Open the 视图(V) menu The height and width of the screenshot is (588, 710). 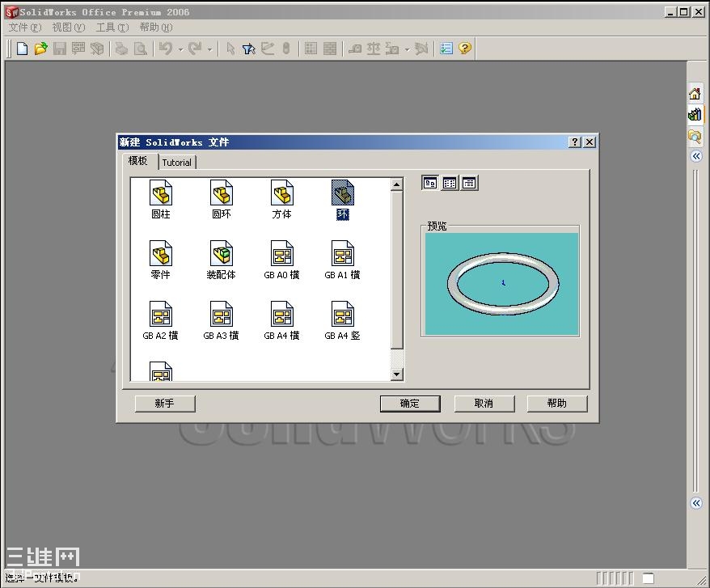click(x=69, y=27)
